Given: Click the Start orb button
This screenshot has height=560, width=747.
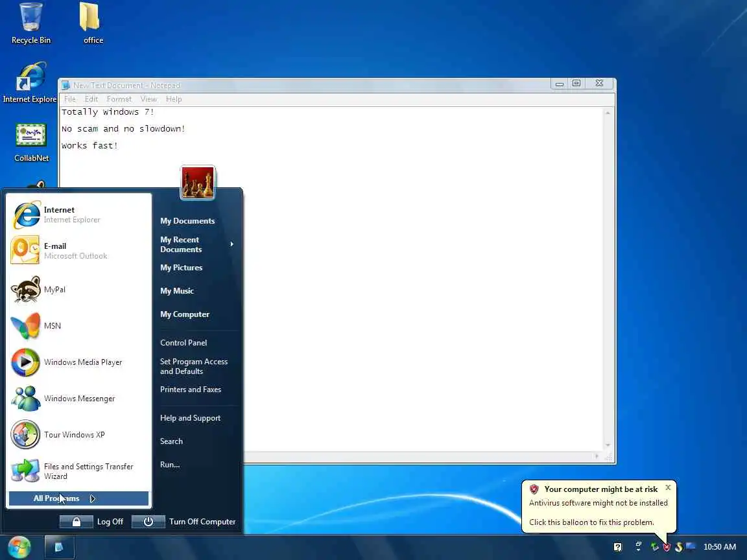Looking at the screenshot, I should pyautogui.click(x=19, y=547).
